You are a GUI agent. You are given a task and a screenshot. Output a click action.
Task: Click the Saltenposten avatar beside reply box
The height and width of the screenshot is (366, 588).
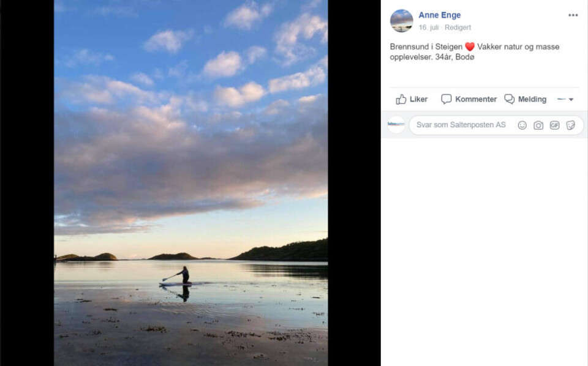tap(396, 124)
